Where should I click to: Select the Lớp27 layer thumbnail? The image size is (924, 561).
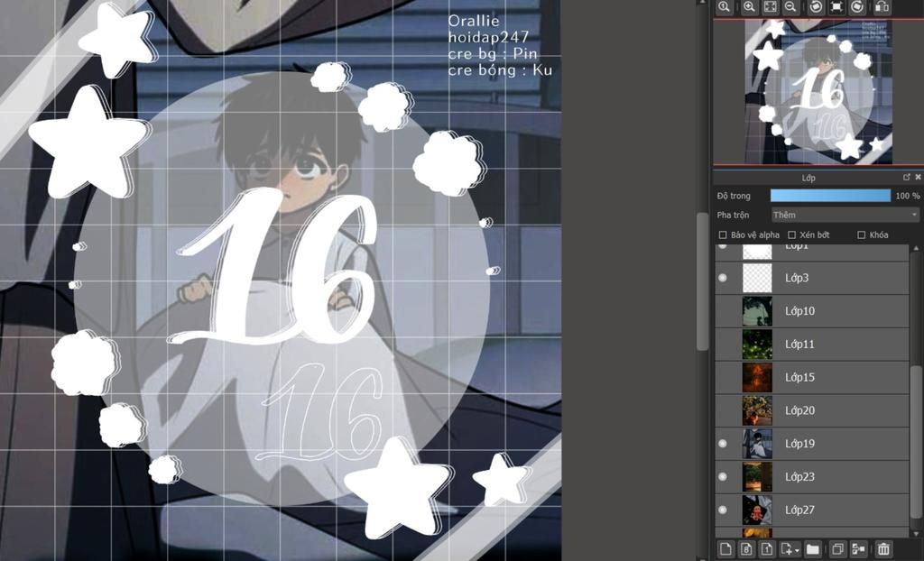[x=757, y=510]
